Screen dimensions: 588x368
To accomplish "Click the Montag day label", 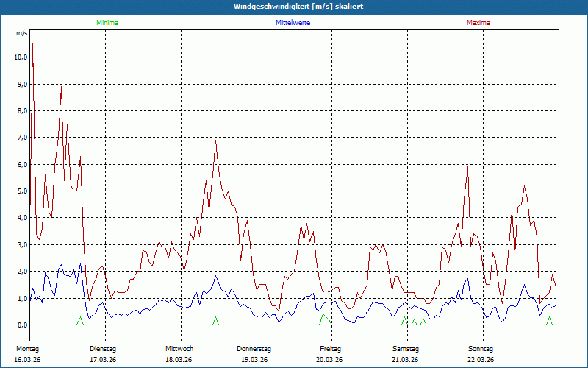I will [26, 348].
